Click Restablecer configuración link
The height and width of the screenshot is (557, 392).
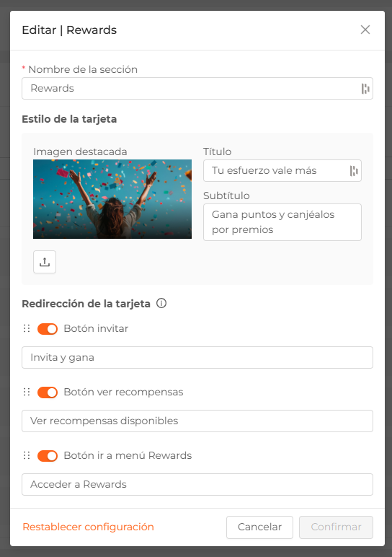click(89, 527)
